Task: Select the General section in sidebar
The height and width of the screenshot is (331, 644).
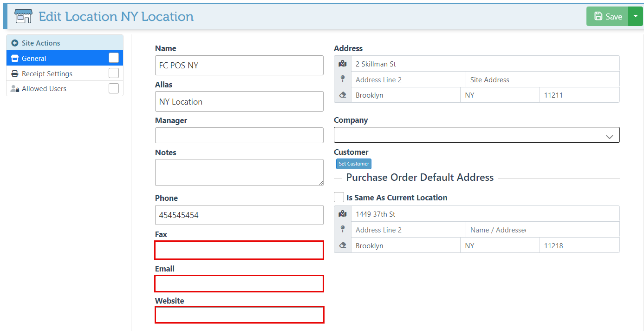Action: tap(34, 58)
